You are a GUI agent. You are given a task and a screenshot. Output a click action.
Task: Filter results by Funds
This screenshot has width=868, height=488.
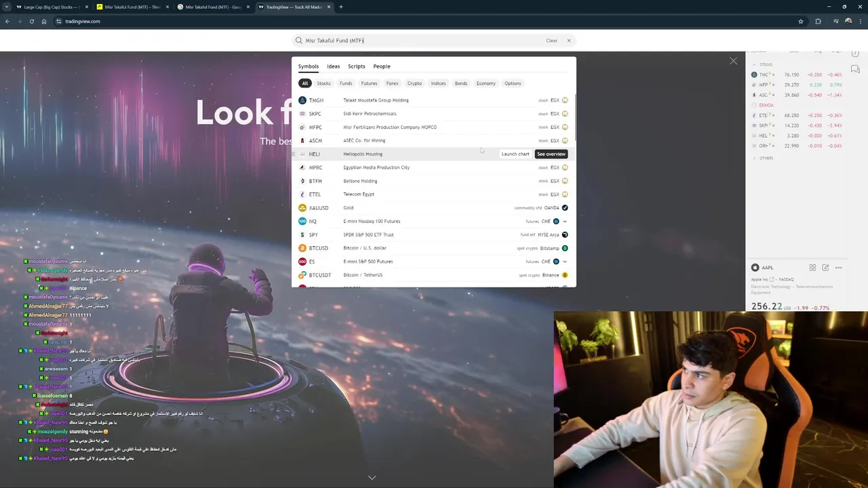click(346, 83)
